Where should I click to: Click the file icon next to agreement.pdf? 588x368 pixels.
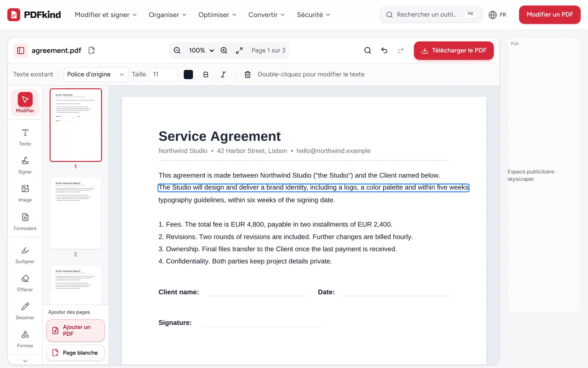(x=92, y=50)
